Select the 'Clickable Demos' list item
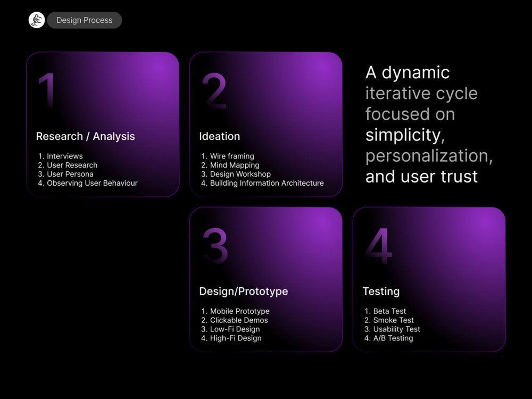Screen dimensions: 532x399 [x=235, y=320]
